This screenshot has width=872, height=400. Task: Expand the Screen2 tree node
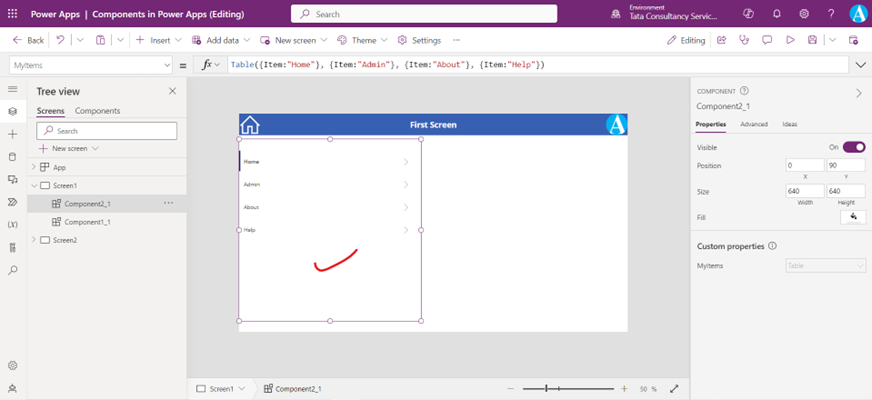click(35, 240)
